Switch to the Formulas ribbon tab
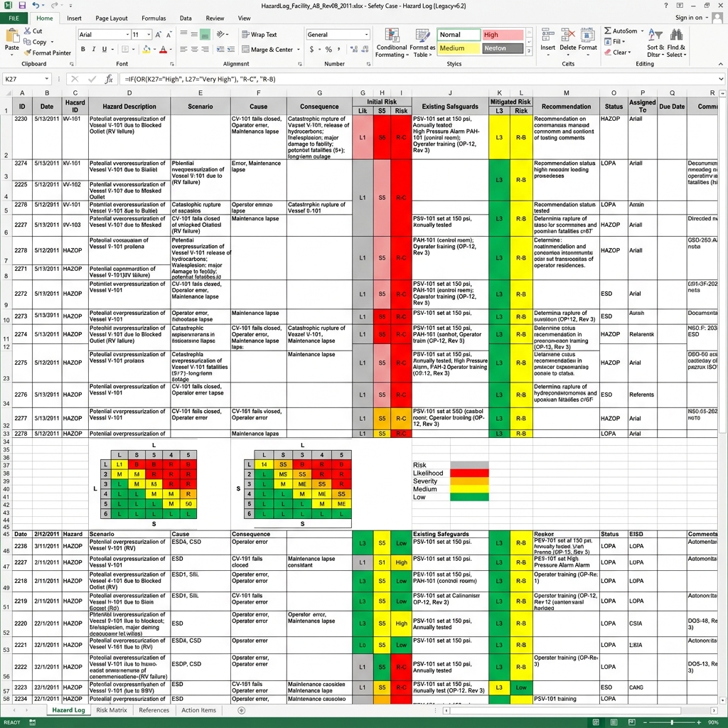 pyautogui.click(x=154, y=18)
